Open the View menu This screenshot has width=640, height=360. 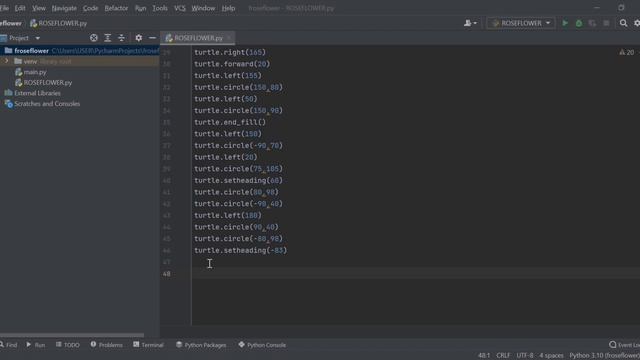pyautogui.click(x=39, y=8)
